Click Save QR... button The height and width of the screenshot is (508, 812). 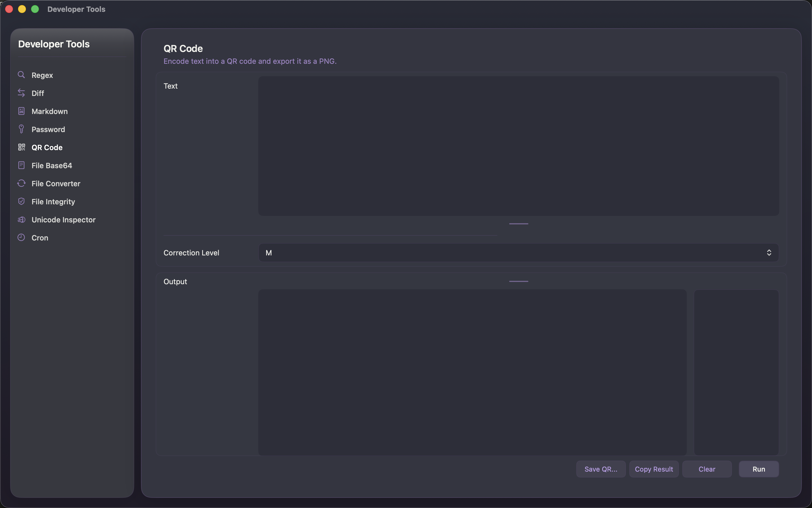tap(601, 469)
